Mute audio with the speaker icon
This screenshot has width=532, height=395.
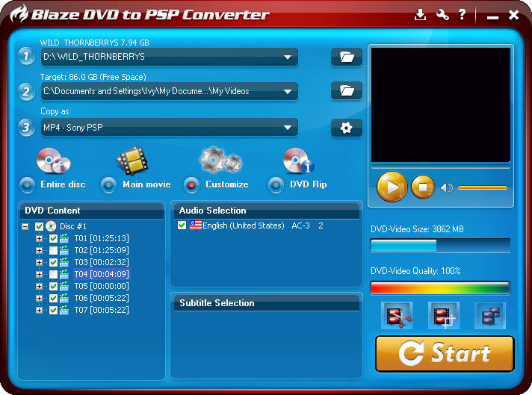447,187
